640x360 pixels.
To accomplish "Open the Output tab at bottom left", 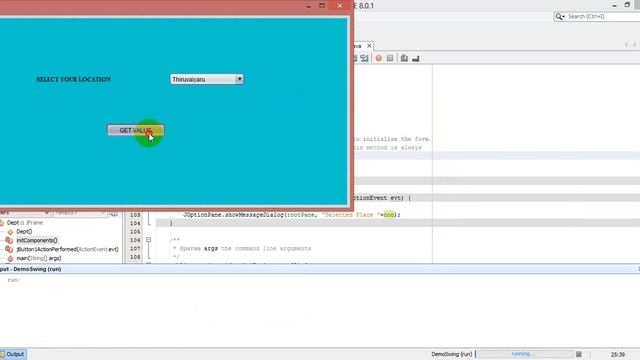I will pos(13,354).
